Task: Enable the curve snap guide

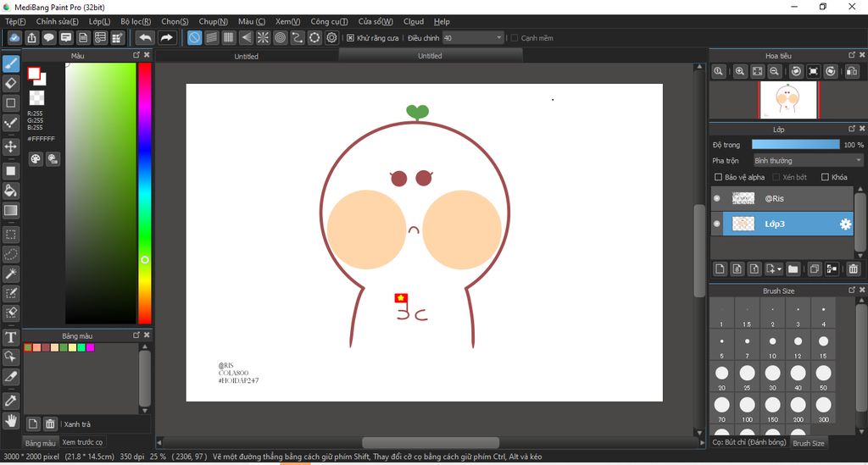Action: click(298, 37)
